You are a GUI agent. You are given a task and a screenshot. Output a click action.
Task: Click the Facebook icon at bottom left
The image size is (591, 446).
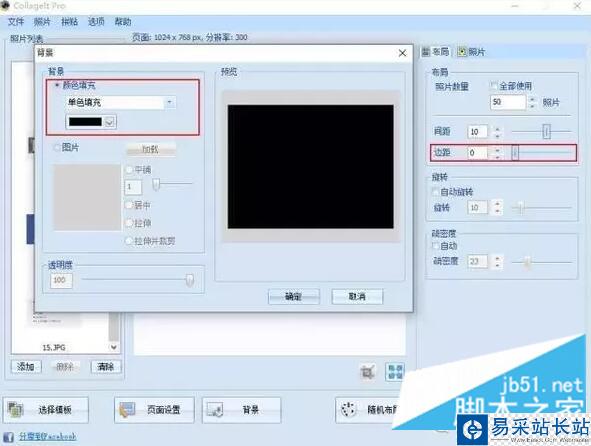(8, 437)
